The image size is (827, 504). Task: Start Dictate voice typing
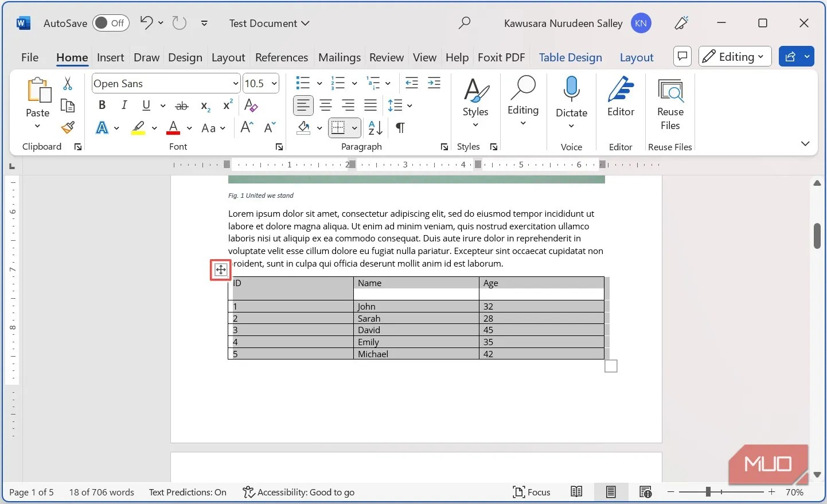571,100
